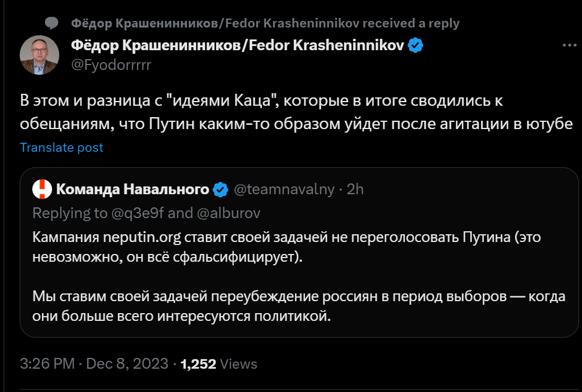
Task: Go to the @Fyodorrrrr handle
Action: pyautogui.click(x=111, y=65)
